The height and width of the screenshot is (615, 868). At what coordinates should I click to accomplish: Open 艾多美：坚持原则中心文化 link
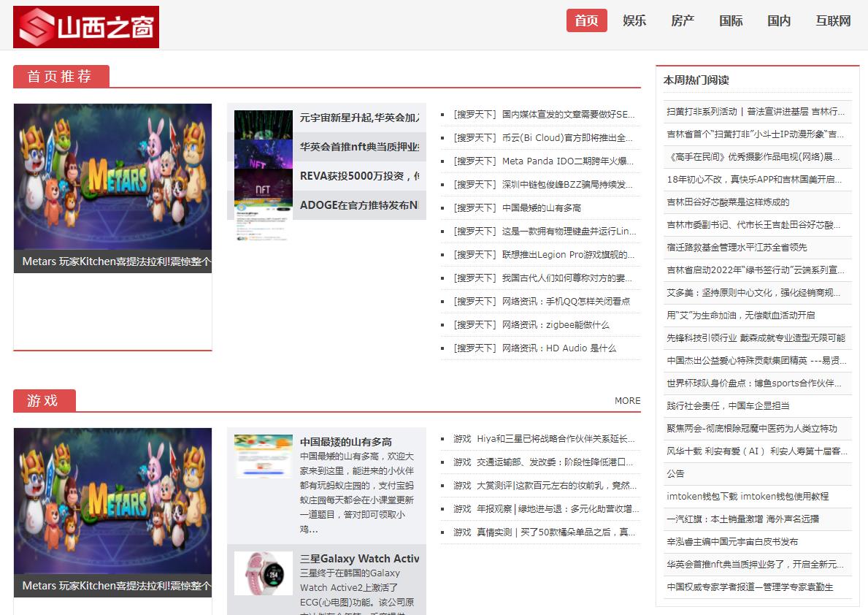click(x=753, y=293)
